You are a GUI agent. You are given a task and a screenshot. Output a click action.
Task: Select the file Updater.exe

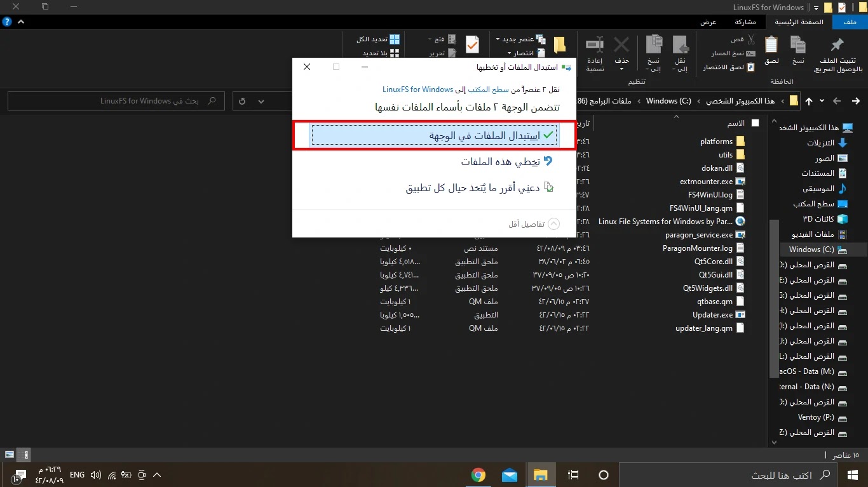point(719,315)
